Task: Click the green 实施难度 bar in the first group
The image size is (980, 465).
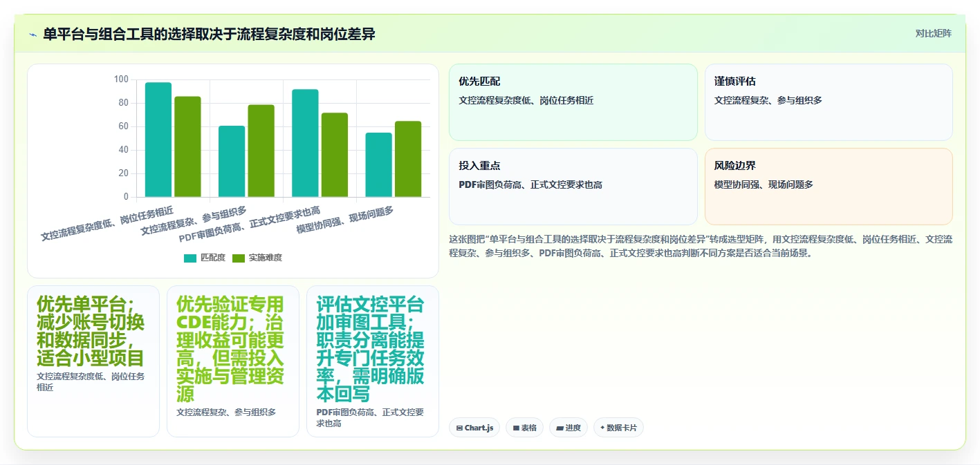Action: tap(187, 146)
